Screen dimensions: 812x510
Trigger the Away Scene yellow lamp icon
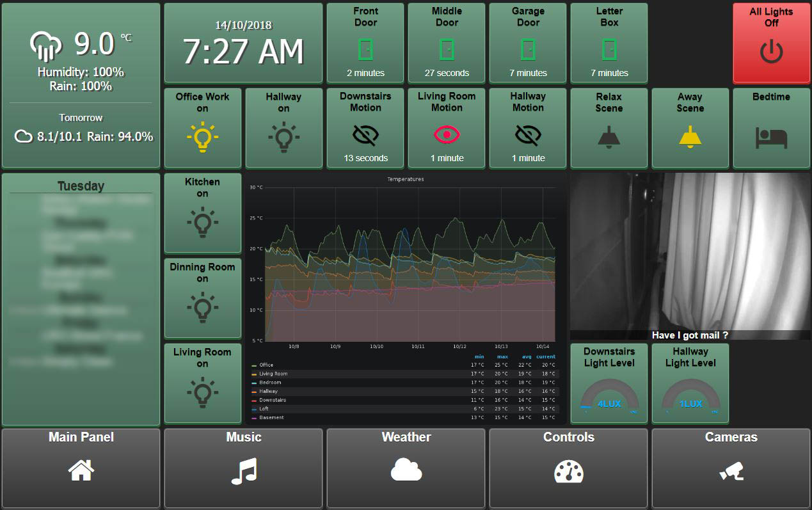pyautogui.click(x=690, y=134)
